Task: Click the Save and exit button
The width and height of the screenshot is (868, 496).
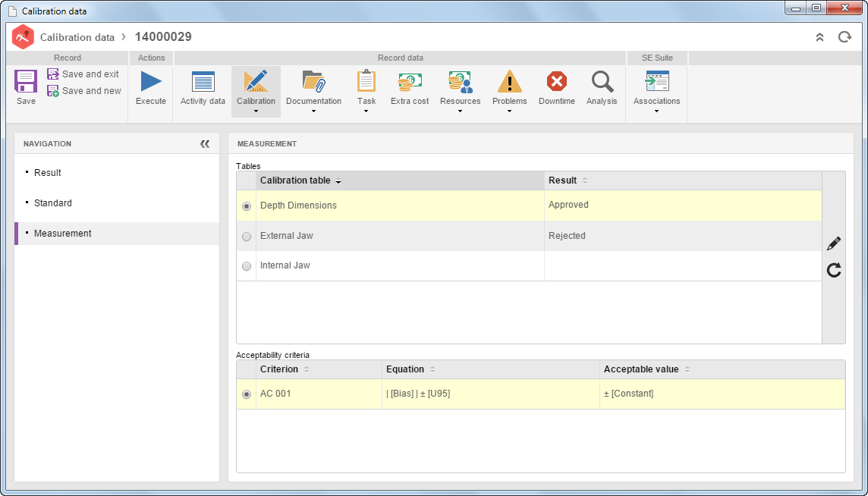Action: pyautogui.click(x=83, y=74)
